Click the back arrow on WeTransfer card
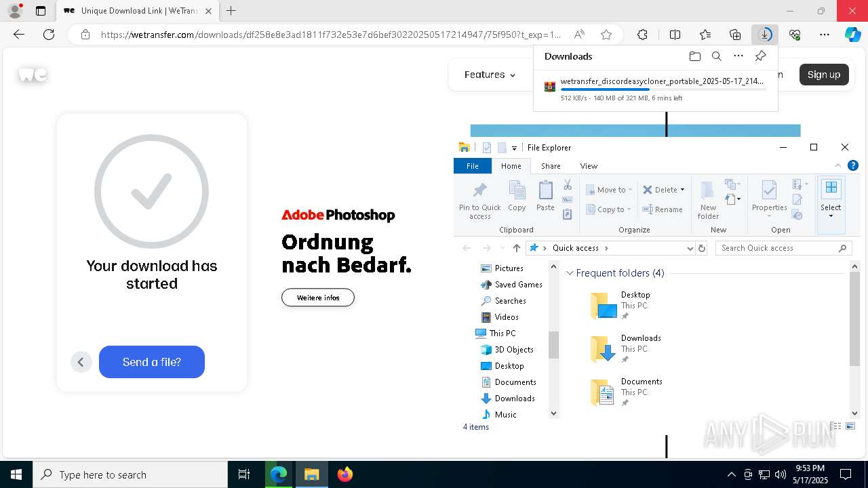The width and height of the screenshot is (868, 488). [x=81, y=362]
